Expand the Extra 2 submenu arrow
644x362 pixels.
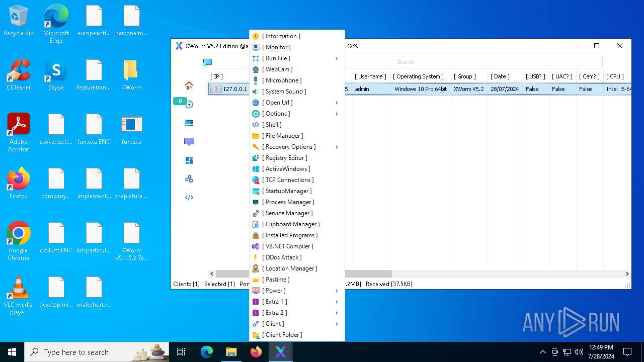337,313
